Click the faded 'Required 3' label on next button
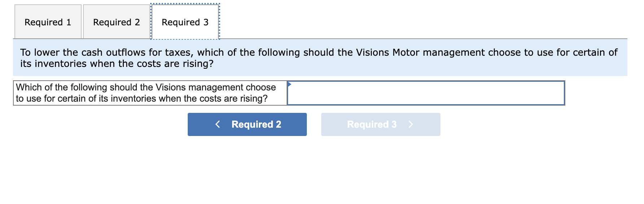Viewport: 644px width, 204px height. tap(371, 124)
